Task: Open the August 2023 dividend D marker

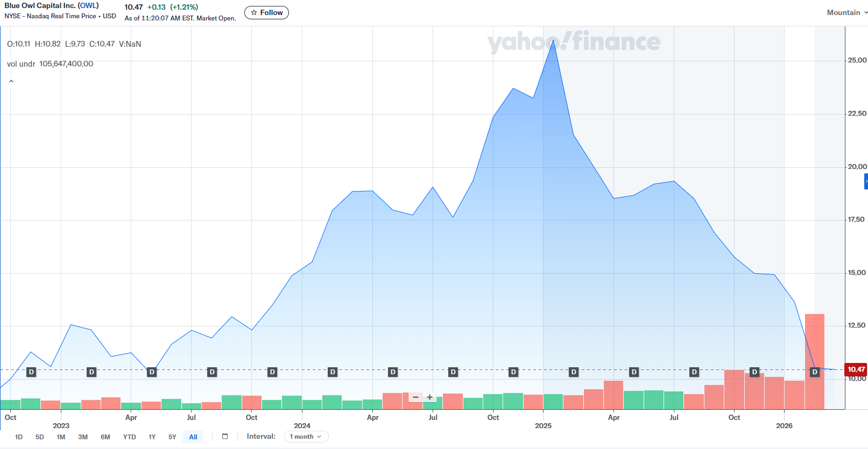Action: coord(212,372)
